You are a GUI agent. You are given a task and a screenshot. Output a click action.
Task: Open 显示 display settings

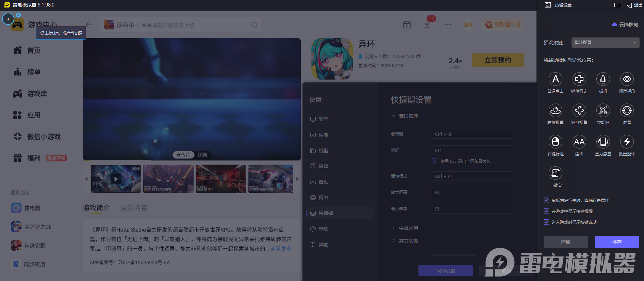(319, 119)
